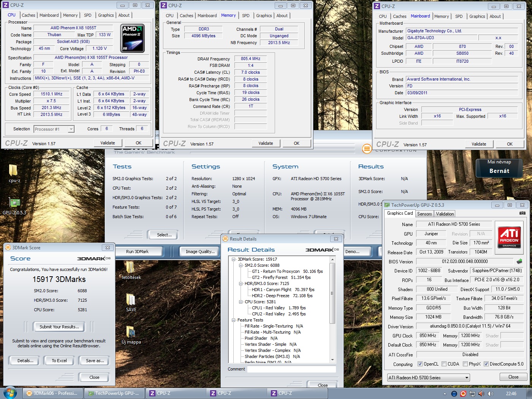
Task: Click the orange speaker tray icon
Action: click(481, 394)
